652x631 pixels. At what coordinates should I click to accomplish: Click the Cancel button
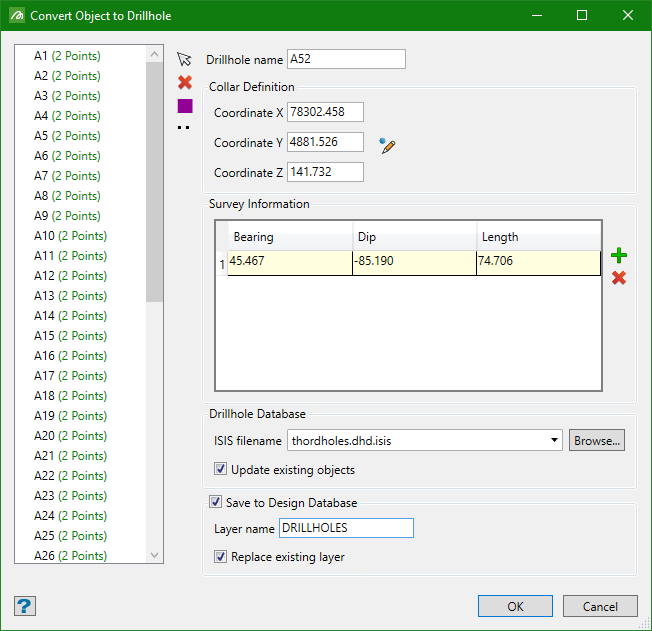coord(600,606)
